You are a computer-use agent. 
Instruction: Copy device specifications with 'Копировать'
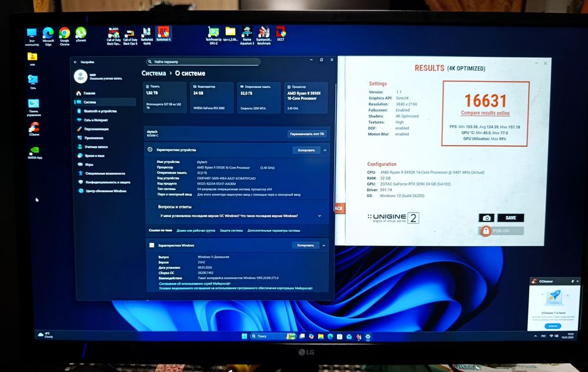306,150
